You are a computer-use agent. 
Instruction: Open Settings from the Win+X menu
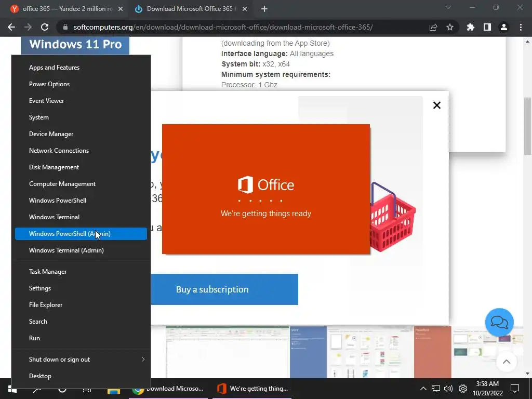click(81, 288)
